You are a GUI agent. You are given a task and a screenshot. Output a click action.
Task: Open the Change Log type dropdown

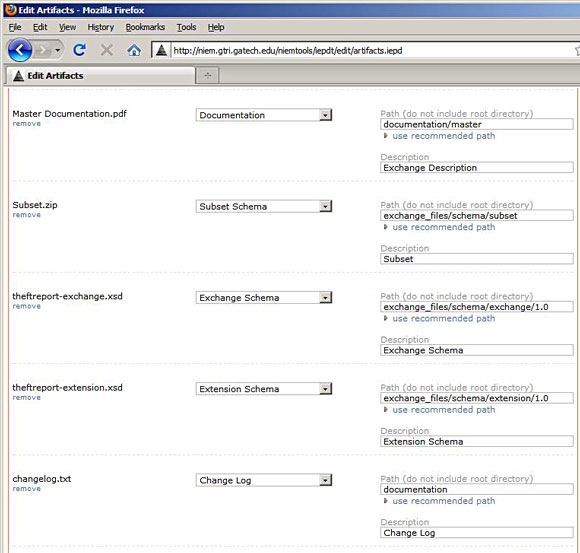pos(264,480)
